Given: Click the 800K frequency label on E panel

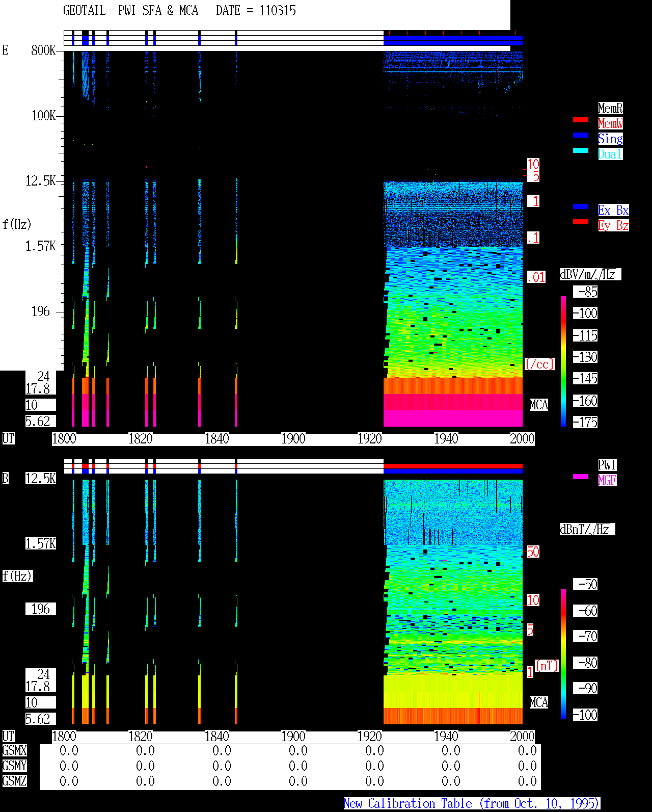Looking at the screenshot, I should coord(43,50).
